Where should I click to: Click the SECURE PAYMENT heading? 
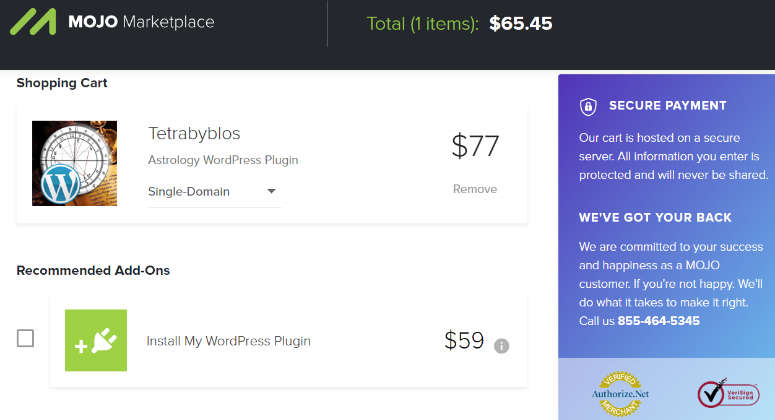coord(668,105)
